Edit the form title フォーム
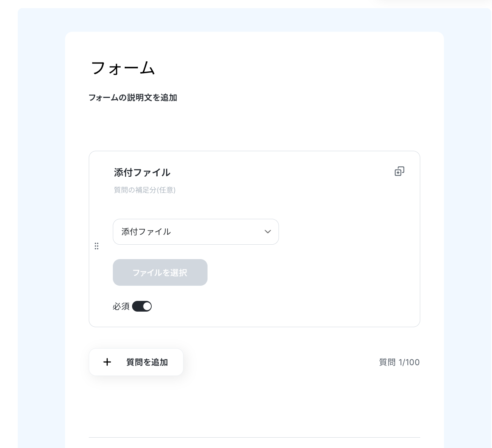Viewport: 492px width, 448px height. pos(122,68)
